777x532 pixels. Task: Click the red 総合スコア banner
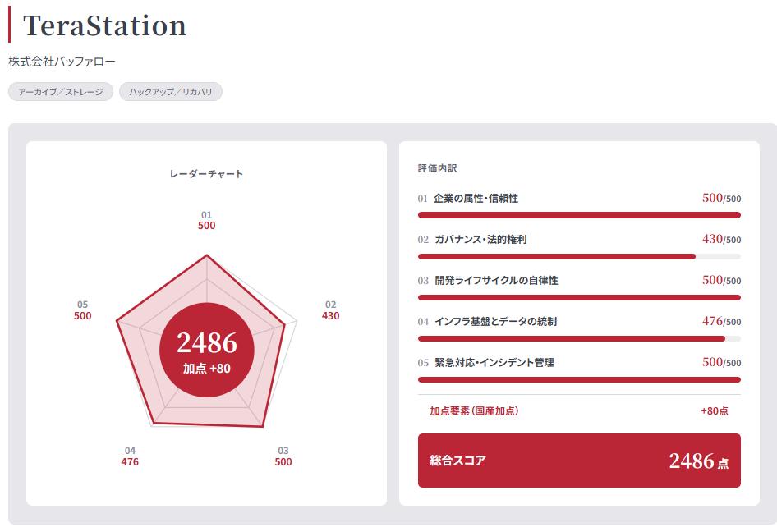tap(579, 461)
